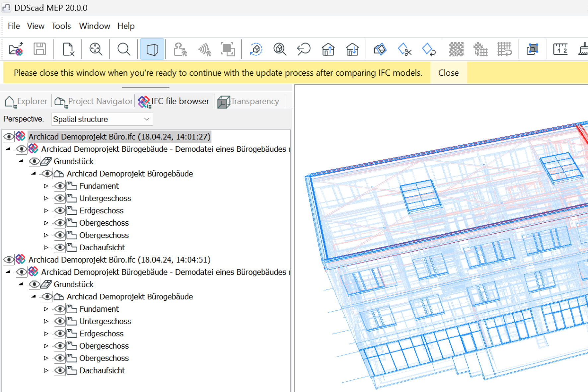Expand the first Dachaufsicht tree node

coord(46,247)
